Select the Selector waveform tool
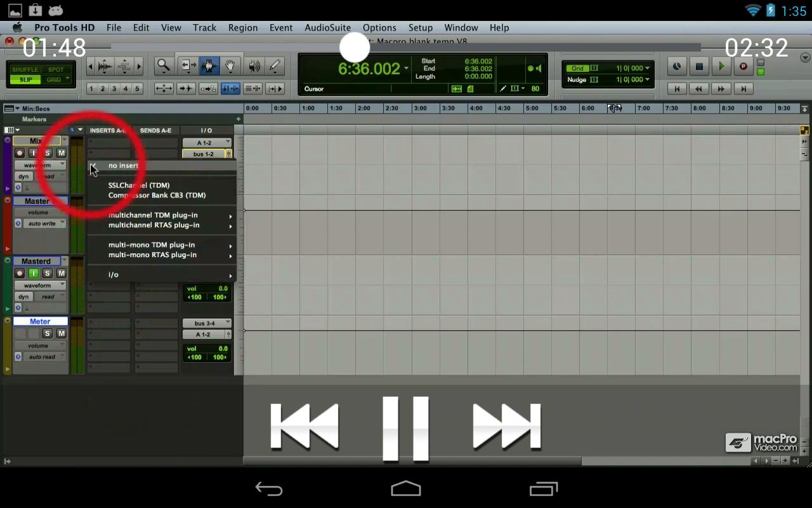The width and height of the screenshot is (812, 508). tap(209, 65)
